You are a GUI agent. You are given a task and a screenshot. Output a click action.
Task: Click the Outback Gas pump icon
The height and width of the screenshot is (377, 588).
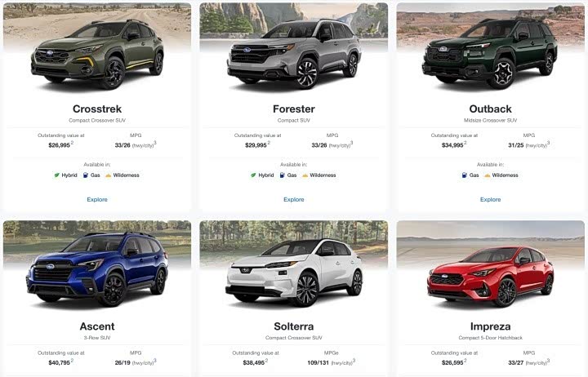464,175
